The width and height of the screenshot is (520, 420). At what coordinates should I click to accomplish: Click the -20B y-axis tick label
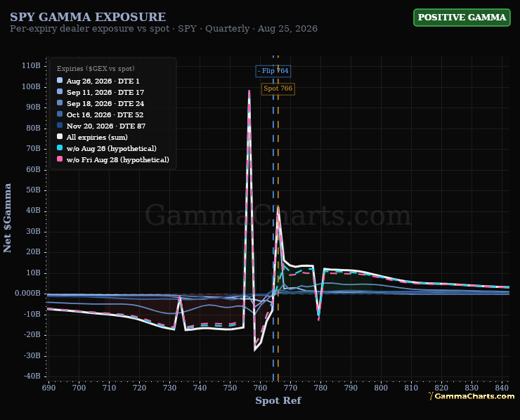pos(32,335)
